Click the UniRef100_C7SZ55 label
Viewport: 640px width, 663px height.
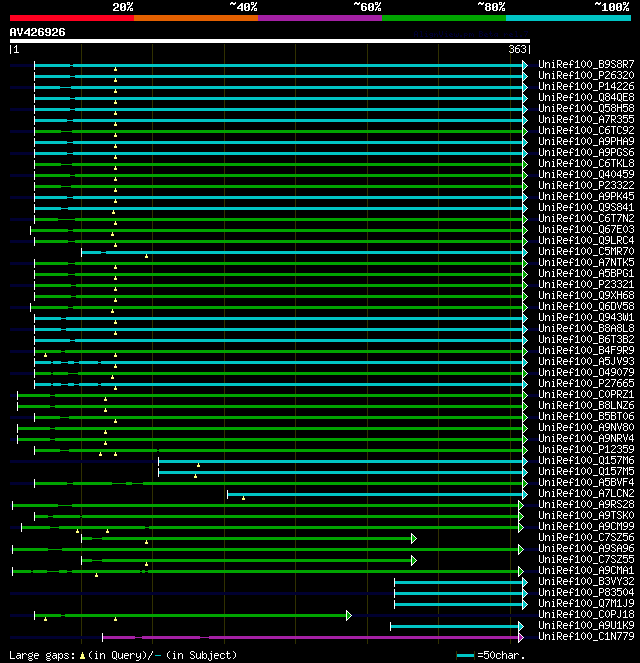pyautogui.click(x=586, y=559)
